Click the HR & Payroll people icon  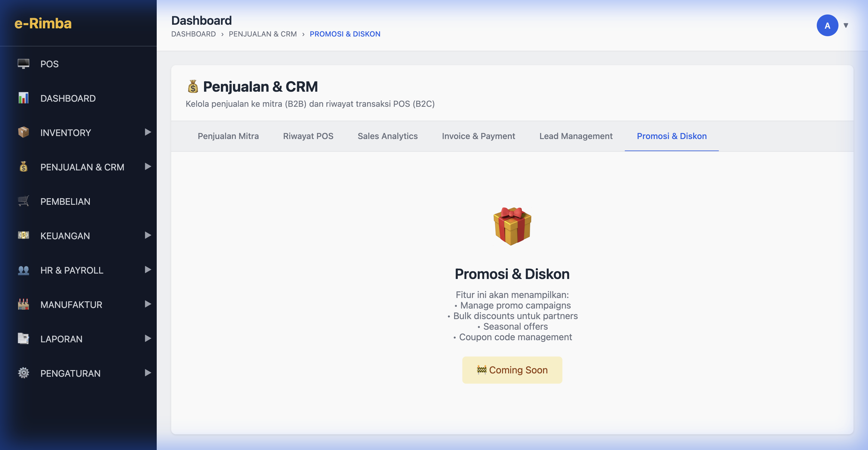tap(23, 270)
